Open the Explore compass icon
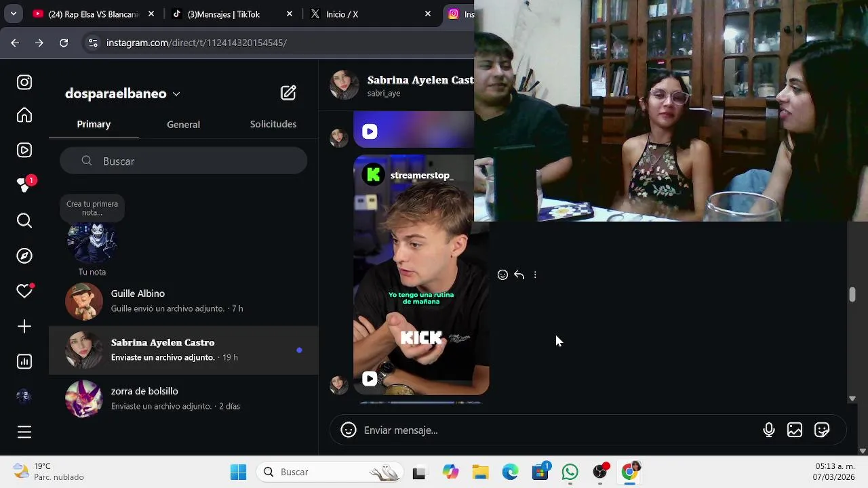This screenshot has height=488, width=868. (24, 256)
